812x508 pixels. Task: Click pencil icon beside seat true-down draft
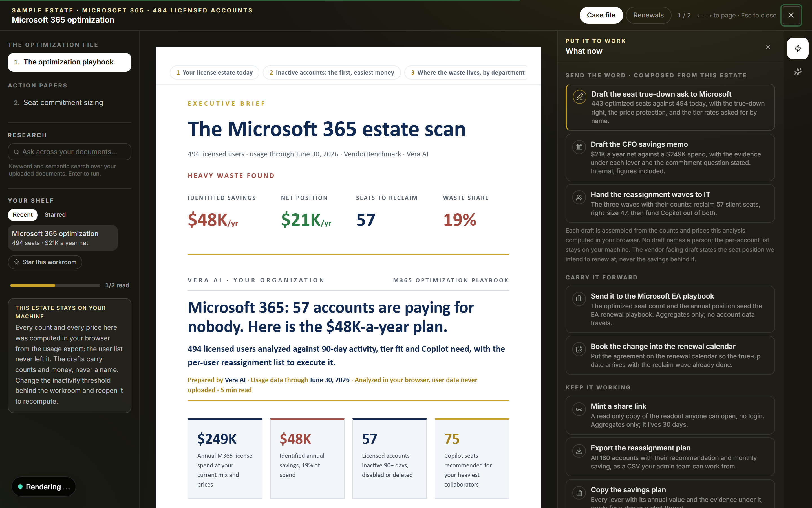[579, 97]
